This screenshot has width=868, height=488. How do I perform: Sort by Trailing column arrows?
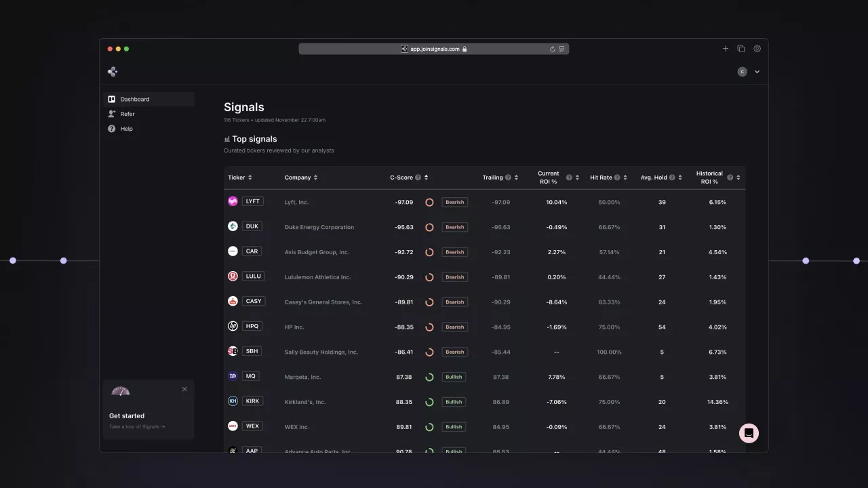516,178
